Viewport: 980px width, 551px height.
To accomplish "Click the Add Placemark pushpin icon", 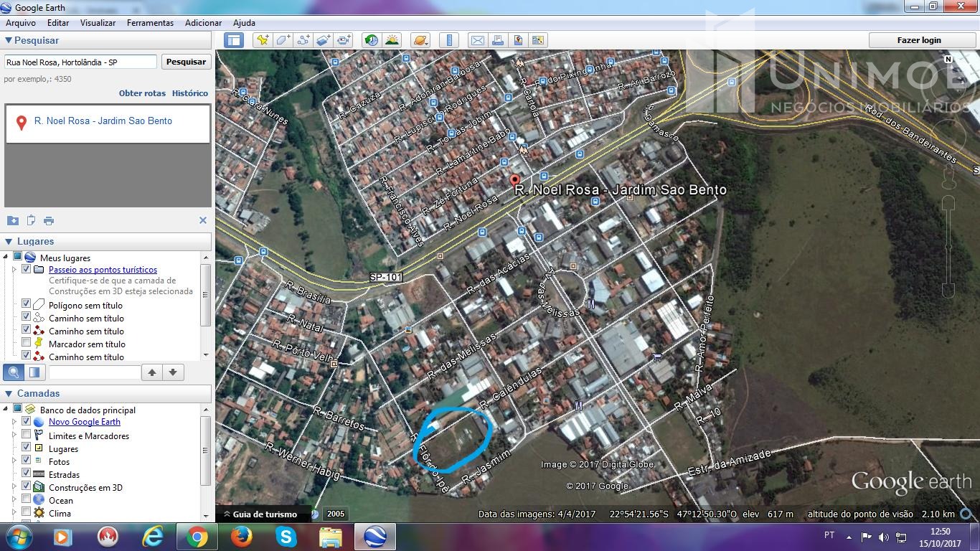I will point(263,41).
